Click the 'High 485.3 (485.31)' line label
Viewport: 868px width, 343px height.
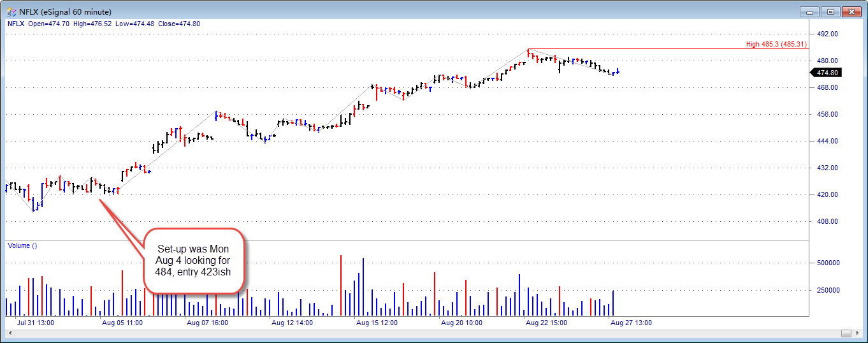776,45
